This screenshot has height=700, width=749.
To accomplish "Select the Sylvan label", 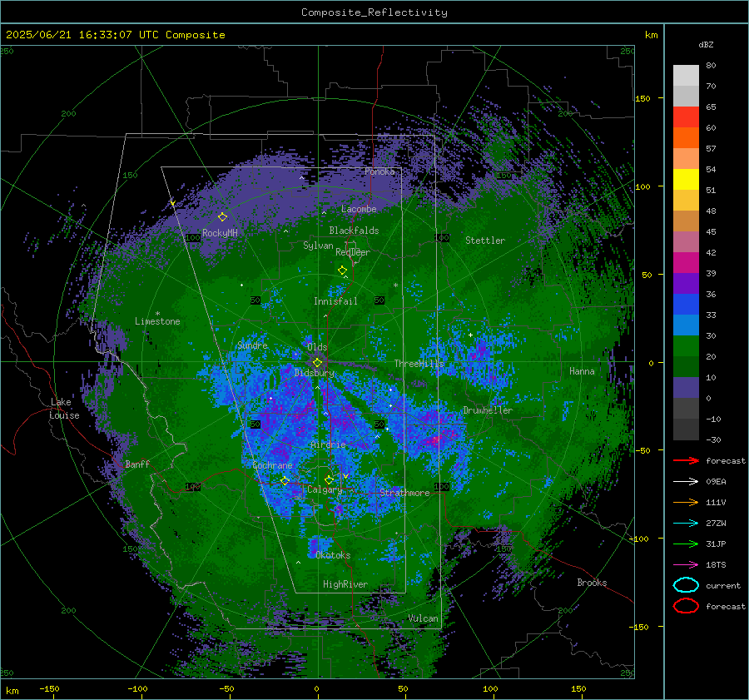I will coord(318,246).
